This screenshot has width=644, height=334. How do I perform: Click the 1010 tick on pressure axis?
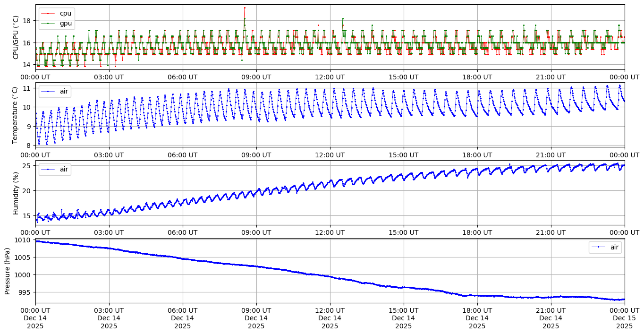coord(23,240)
